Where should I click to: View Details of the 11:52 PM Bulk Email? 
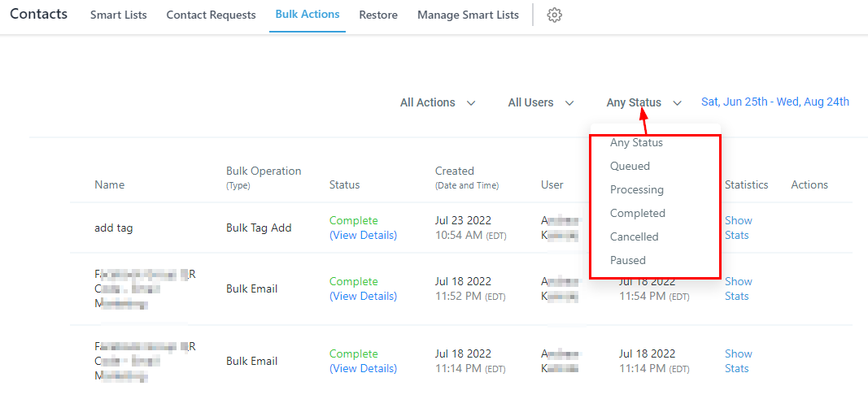[363, 296]
